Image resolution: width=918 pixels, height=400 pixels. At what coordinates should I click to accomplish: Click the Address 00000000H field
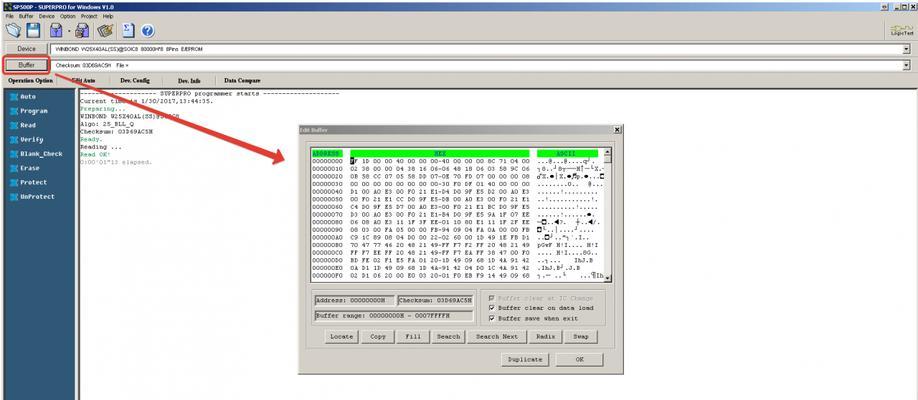[x=353, y=300]
